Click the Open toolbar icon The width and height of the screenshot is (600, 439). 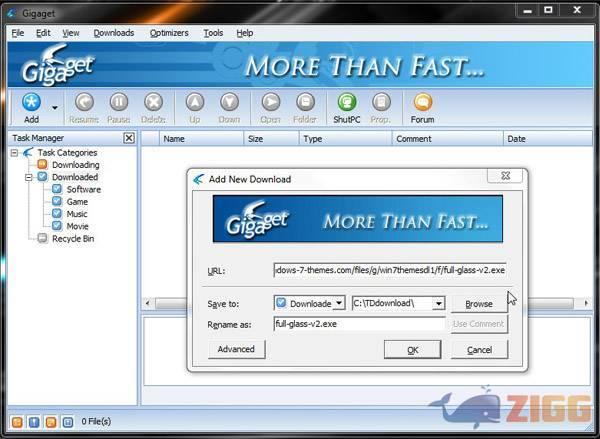tap(271, 103)
